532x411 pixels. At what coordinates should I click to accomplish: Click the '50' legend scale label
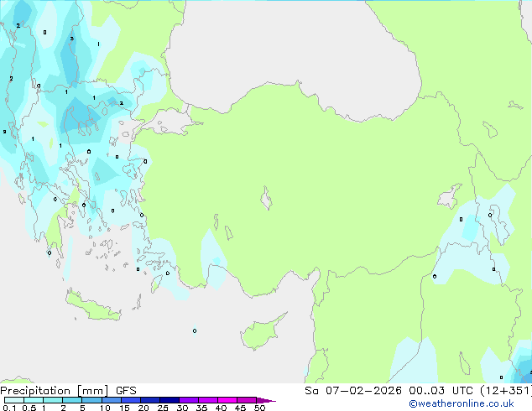[259, 408]
